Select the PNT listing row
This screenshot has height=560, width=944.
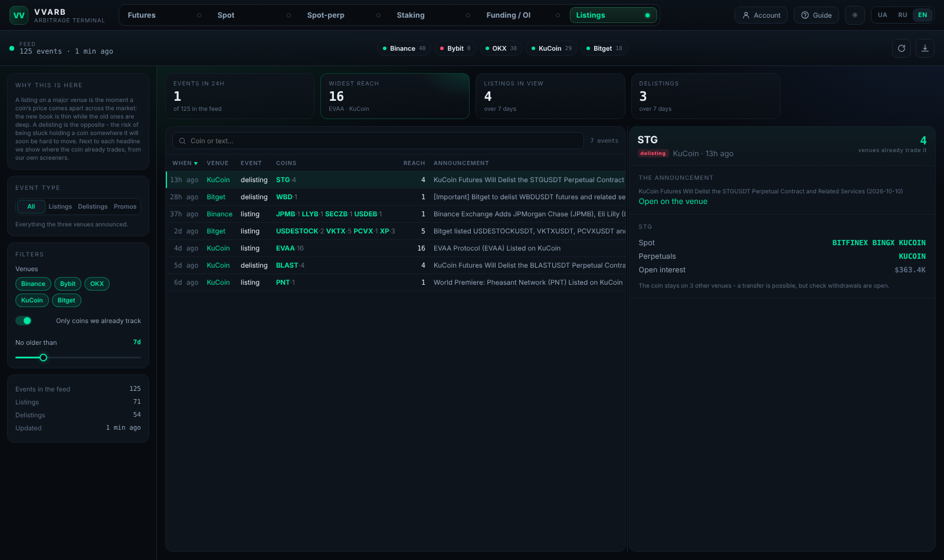click(x=395, y=282)
